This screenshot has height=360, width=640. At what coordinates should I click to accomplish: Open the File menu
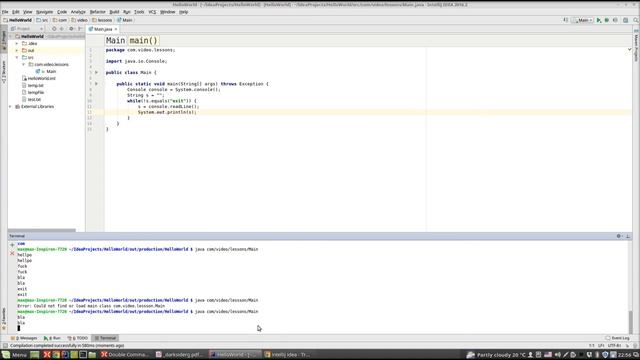[5, 12]
